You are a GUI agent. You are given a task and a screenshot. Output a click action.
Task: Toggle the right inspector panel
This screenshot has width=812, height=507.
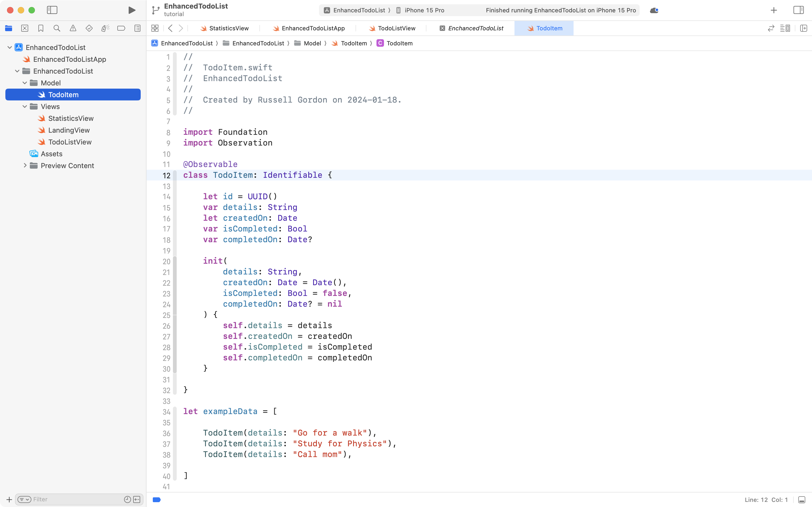click(x=798, y=10)
